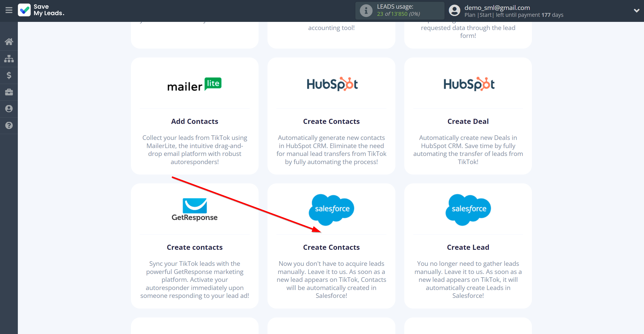
Task: Expand the account dropdown chevron
Action: (x=636, y=10)
